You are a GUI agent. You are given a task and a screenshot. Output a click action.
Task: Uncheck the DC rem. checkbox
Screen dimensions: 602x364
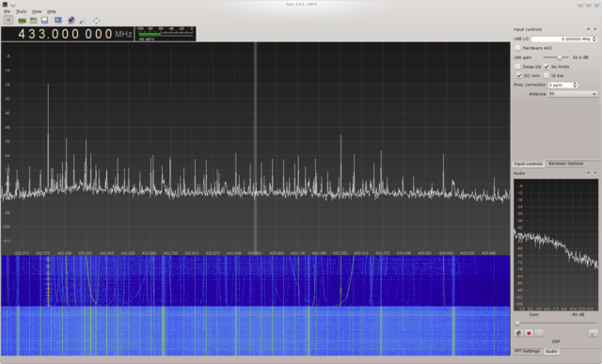[518, 75]
